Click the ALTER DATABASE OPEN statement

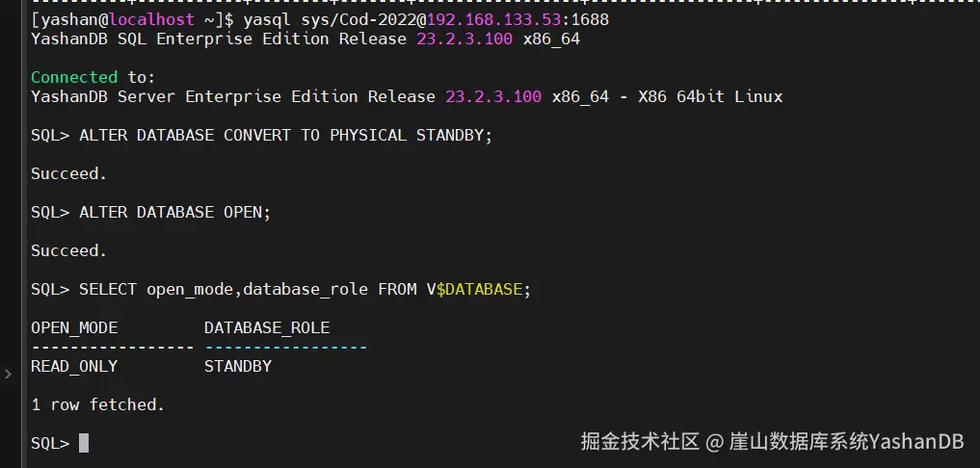click(175, 213)
